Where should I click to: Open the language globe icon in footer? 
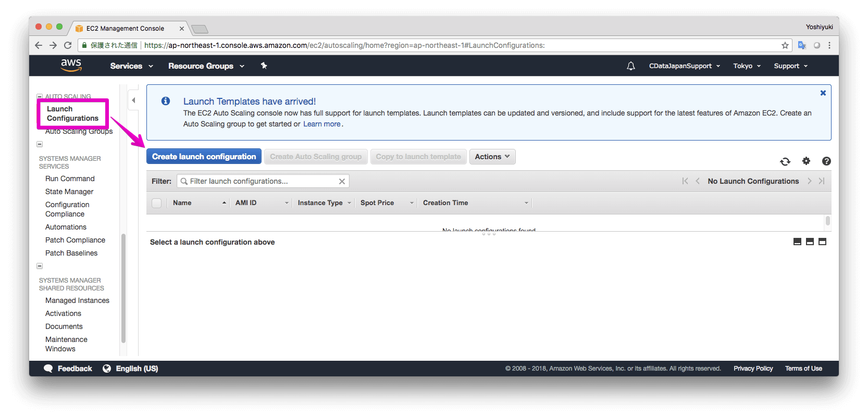[107, 369]
